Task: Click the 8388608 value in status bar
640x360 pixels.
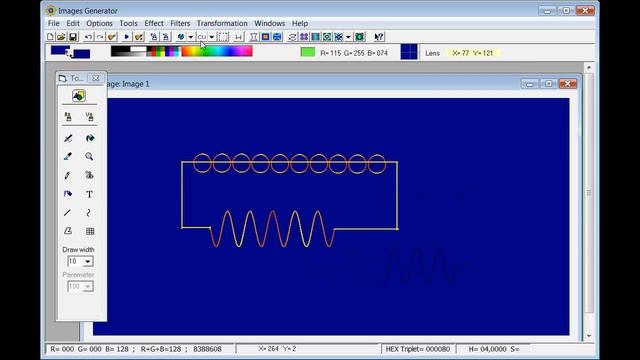Action: [207, 349]
